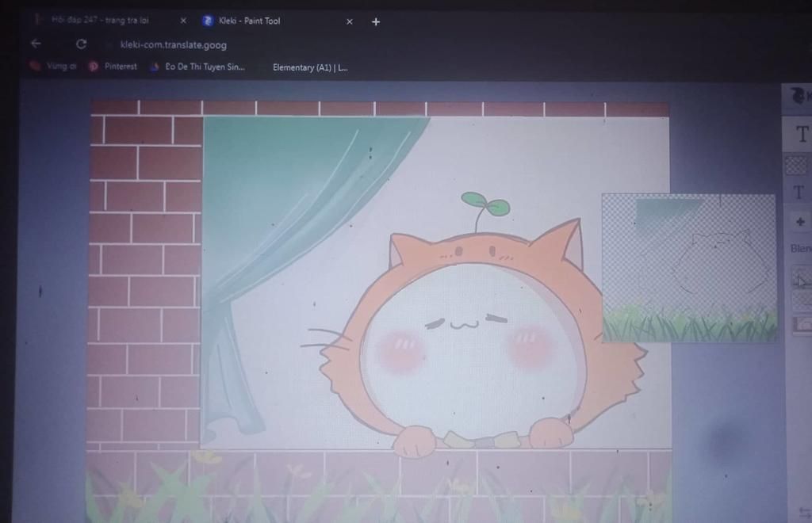812x523 pixels.
Task: Open a new browser tab
Action: tap(376, 21)
